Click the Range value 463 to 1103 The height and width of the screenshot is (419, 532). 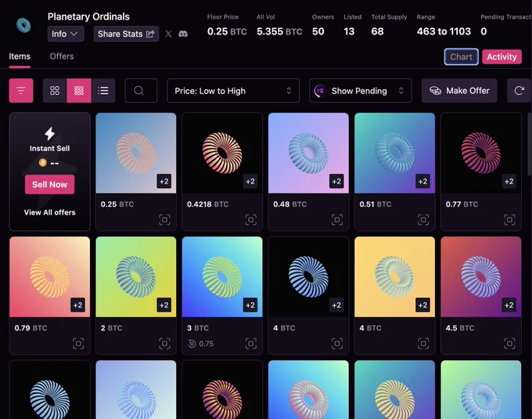[x=444, y=31]
